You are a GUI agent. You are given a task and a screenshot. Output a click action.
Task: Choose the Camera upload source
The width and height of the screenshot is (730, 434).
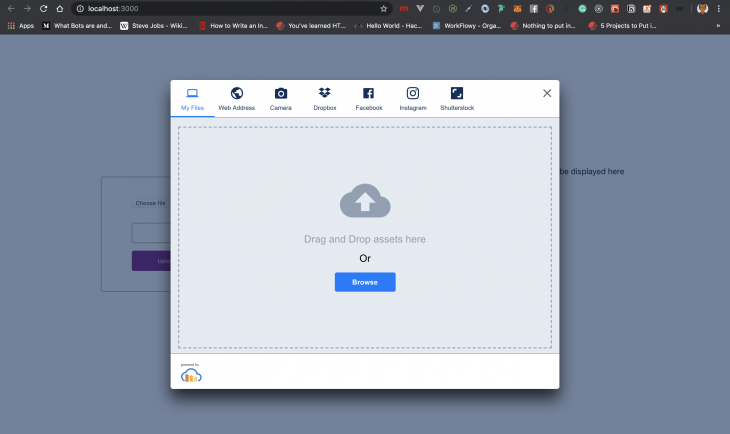coord(281,94)
